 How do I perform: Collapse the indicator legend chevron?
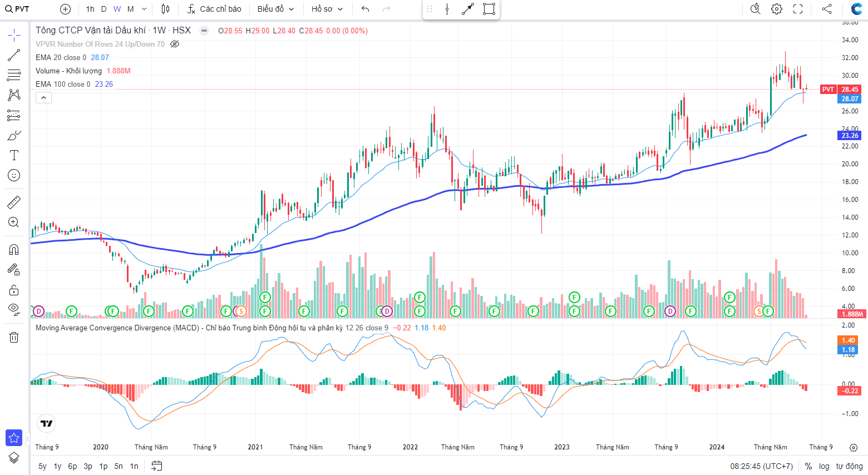(43, 98)
